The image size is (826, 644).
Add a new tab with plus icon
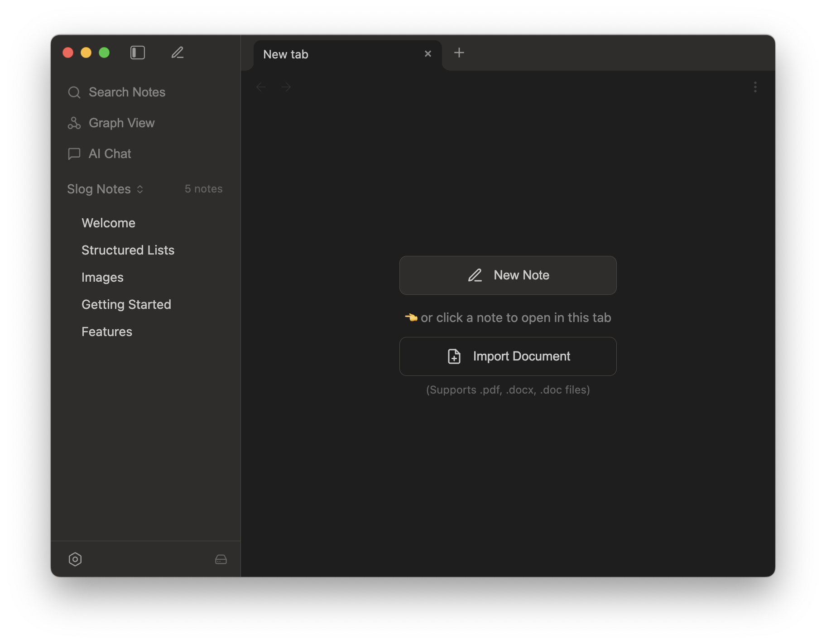(x=459, y=53)
